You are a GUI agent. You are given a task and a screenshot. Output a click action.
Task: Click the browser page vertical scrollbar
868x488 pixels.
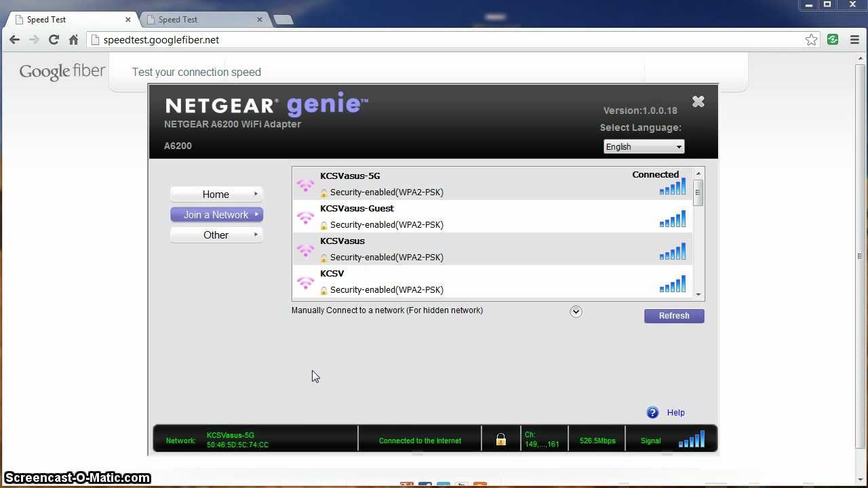click(x=860, y=256)
